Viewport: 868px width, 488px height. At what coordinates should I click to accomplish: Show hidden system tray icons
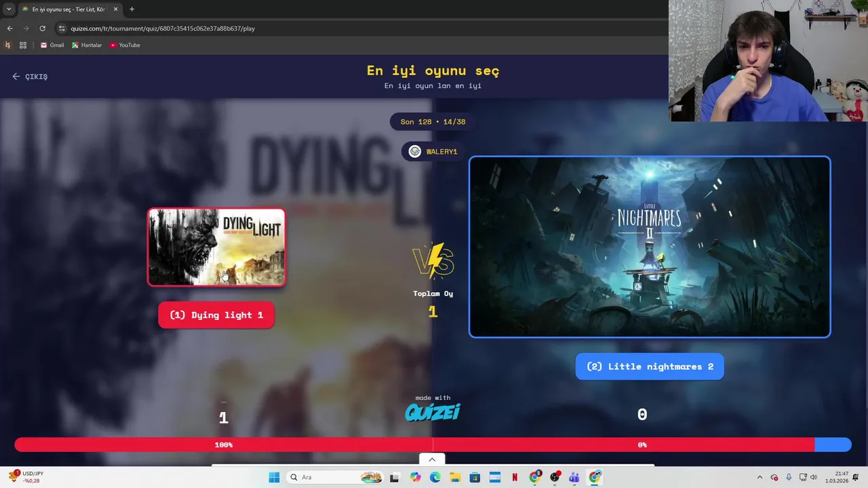pos(759,477)
